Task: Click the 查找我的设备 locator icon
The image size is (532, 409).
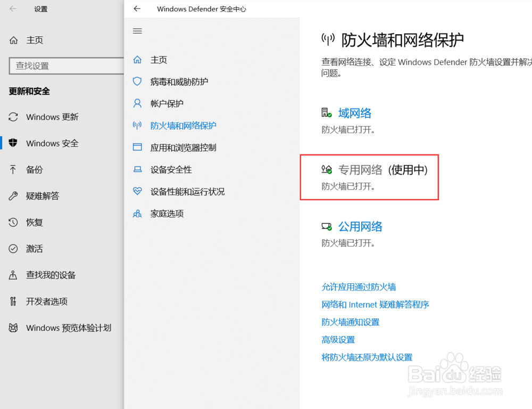Action: (x=13, y=275)
